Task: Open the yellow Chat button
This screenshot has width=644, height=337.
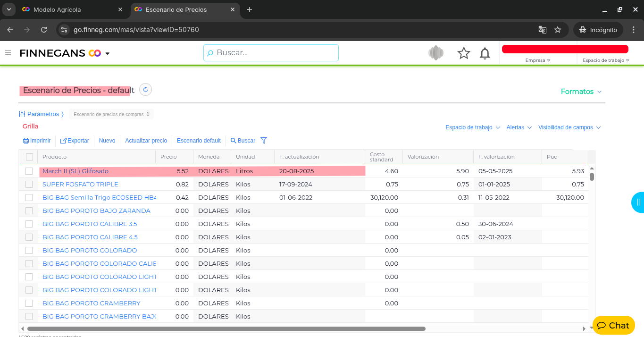Action: point(613,325)
